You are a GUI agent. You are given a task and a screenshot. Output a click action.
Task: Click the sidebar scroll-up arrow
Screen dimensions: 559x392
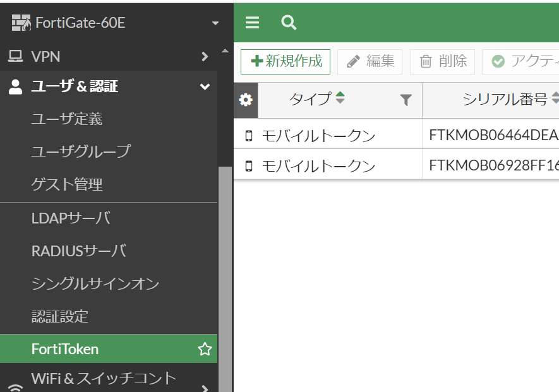pyautogui.click(x=225, y=51)
